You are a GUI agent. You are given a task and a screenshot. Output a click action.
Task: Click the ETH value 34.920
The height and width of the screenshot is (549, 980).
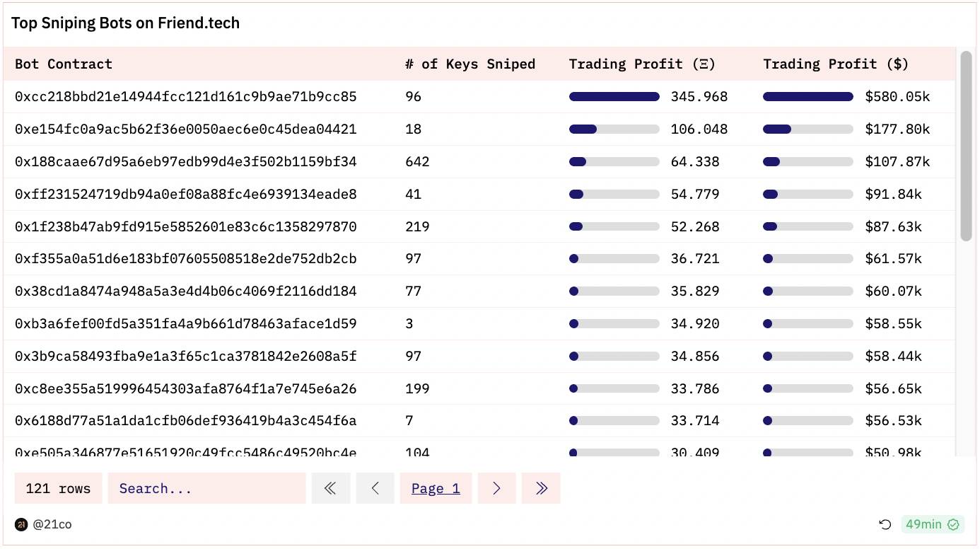[x=695, y=323]
